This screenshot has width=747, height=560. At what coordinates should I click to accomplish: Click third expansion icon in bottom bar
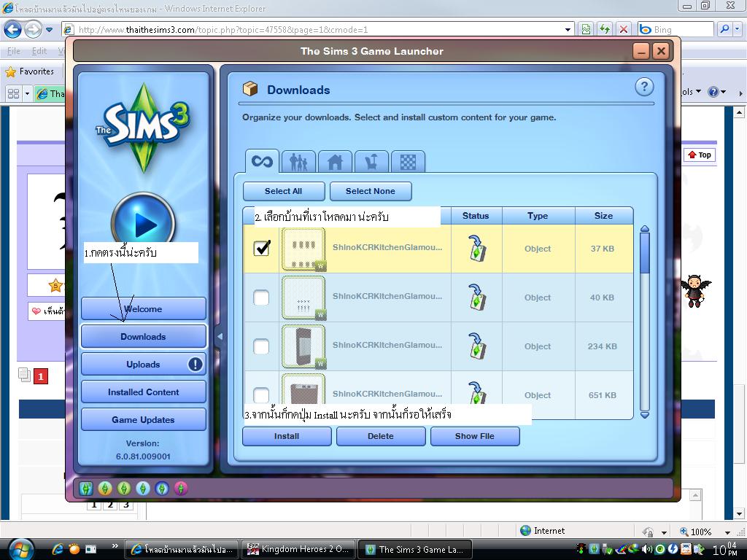(124, 488)
